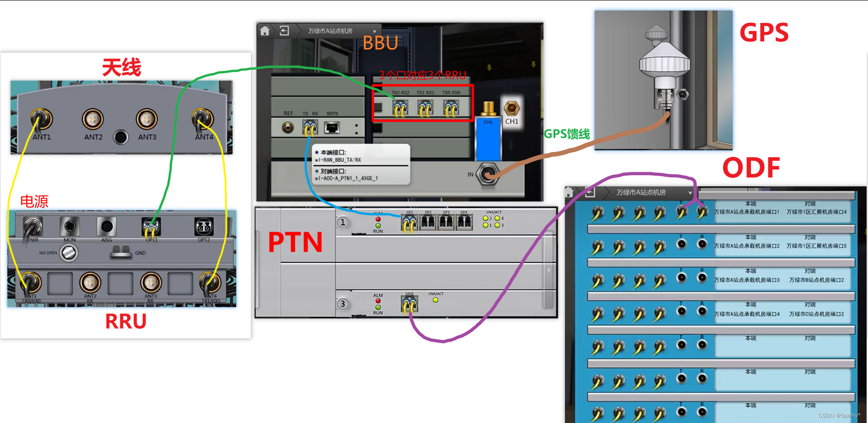
Task: Select the GE3 port on the PTN
Action: point(446,222)
